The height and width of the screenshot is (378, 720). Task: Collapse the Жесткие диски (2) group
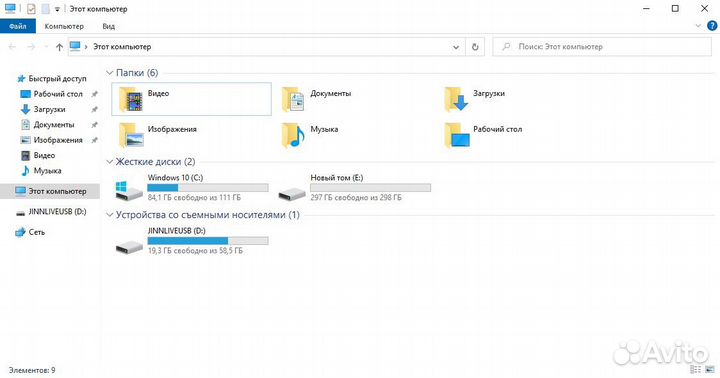click(109, 162)
